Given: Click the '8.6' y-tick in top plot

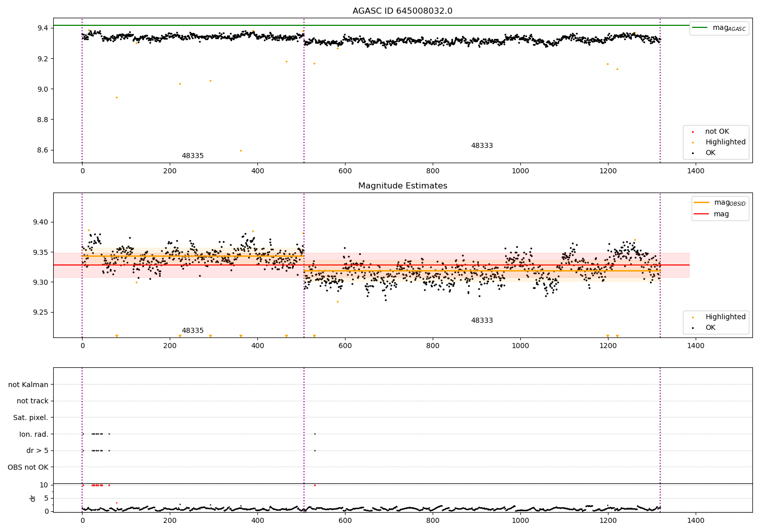Looking at the screenshot, I should tap(42, 150).
